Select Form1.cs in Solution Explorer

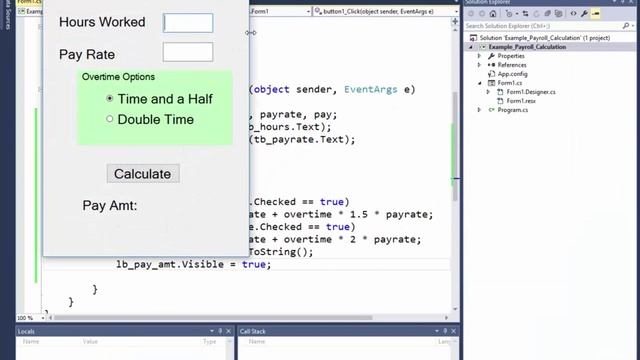(509, 83)
